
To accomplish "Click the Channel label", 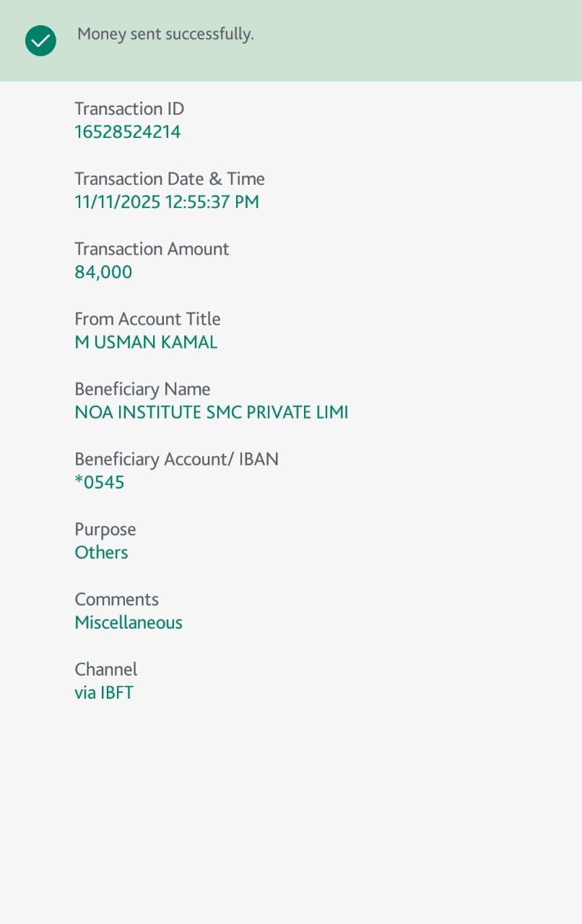I will click(x=105, y=669).
